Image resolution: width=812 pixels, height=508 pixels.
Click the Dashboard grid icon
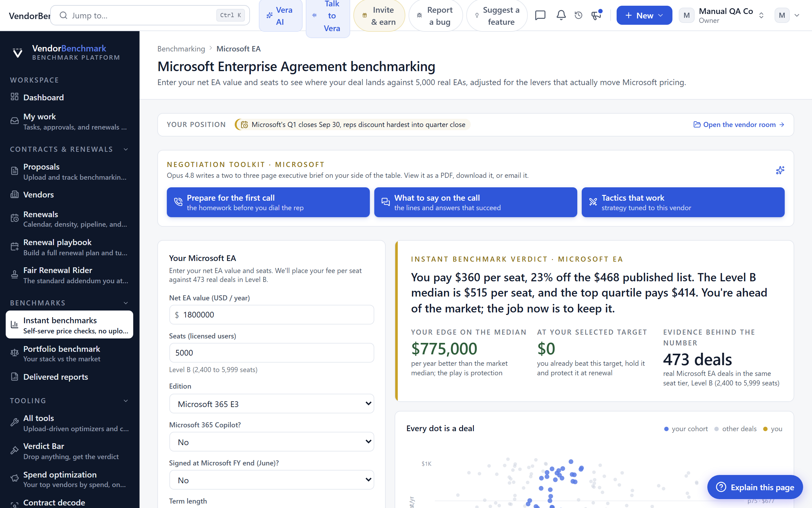pyautogui.click(x=14, y=97)
